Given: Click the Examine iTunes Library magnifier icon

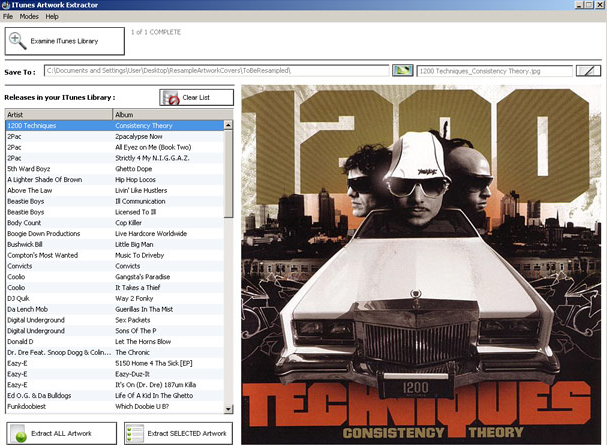Looking at the screenshot, I should (x=17, y=41).
